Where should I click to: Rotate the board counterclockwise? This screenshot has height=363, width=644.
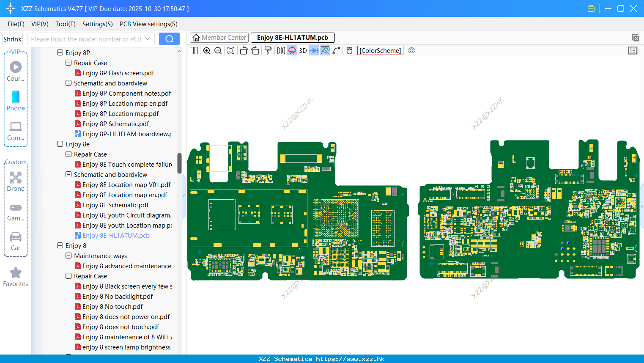pyautogui.click(x=244, y=50)
